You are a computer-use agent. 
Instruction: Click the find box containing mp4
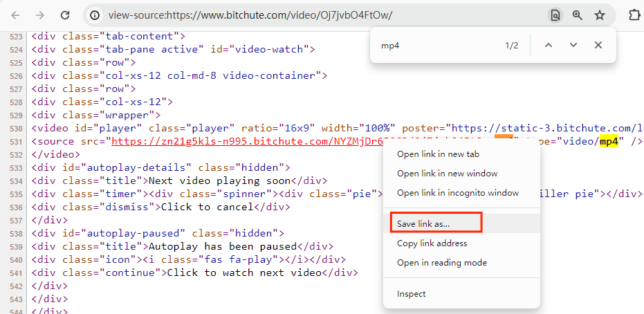click(436, 45)
